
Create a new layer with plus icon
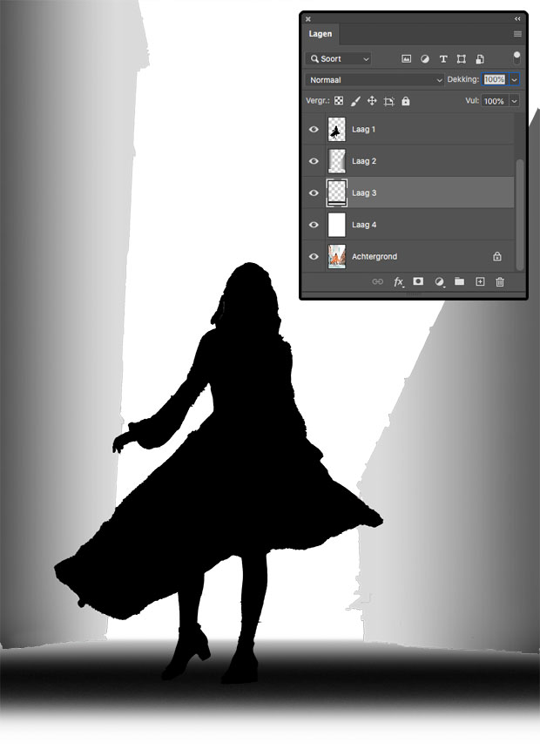tap(480, 282)
